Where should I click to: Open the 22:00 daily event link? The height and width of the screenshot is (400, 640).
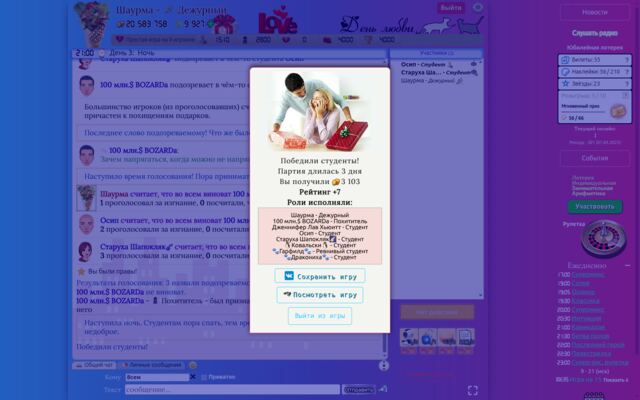[x=598, y=345]
